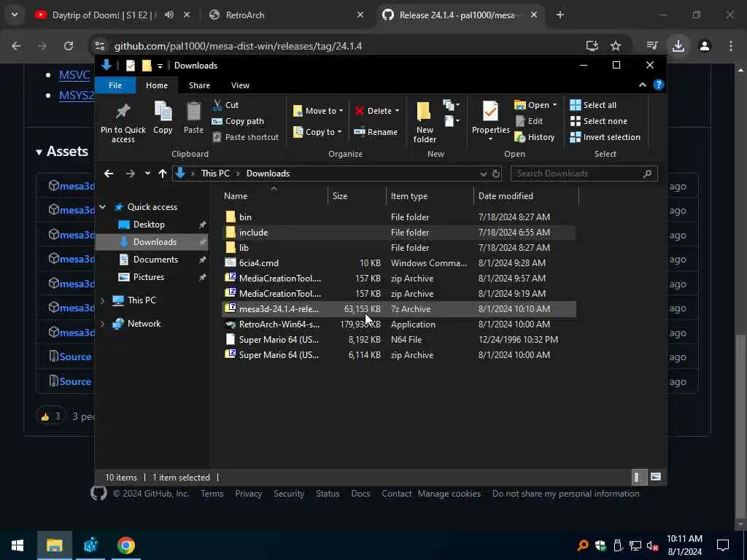
Task: Switch to the View ribbon tab
Action: tap(240, 85)
